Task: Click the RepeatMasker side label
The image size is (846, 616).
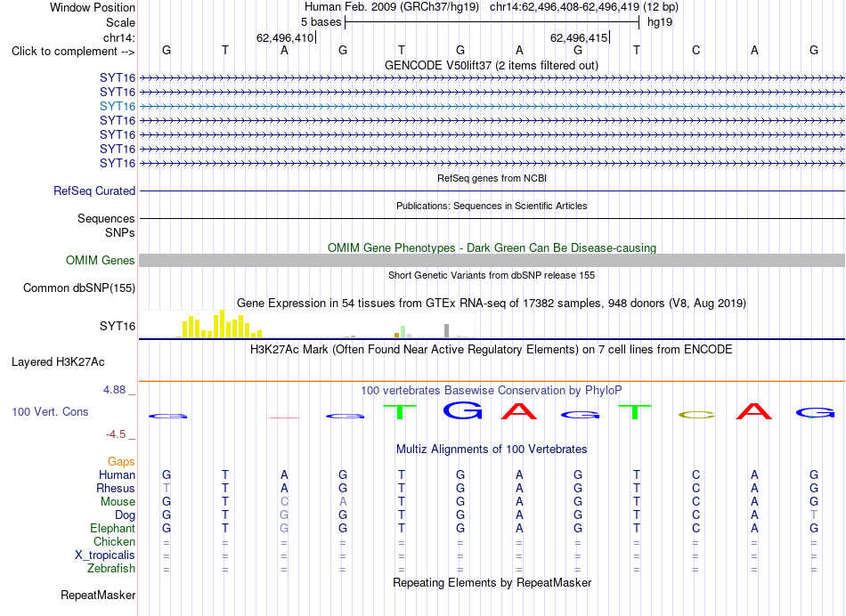Action: tap(98, 596)
